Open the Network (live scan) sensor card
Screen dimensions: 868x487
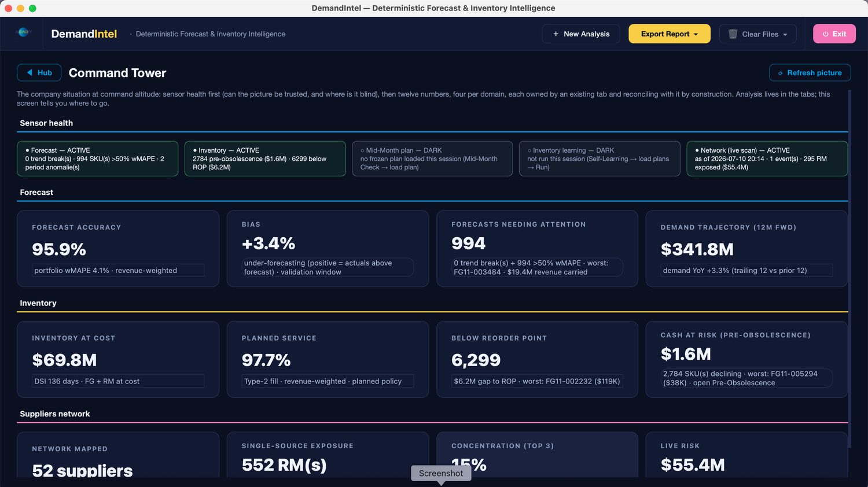click(x=767, y=158)
